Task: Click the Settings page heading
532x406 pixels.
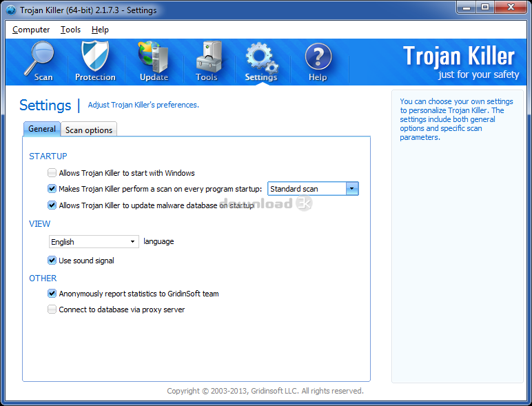Action: (45, 105)
